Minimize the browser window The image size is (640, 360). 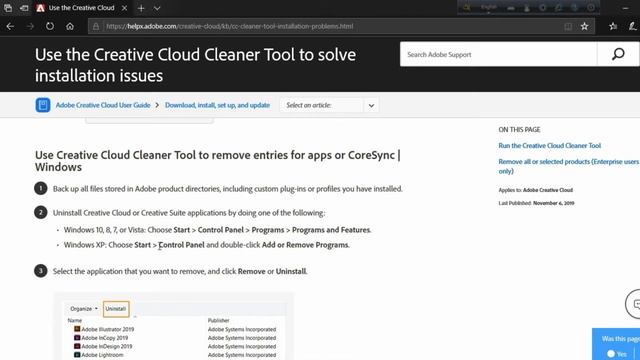click(626, 8)
